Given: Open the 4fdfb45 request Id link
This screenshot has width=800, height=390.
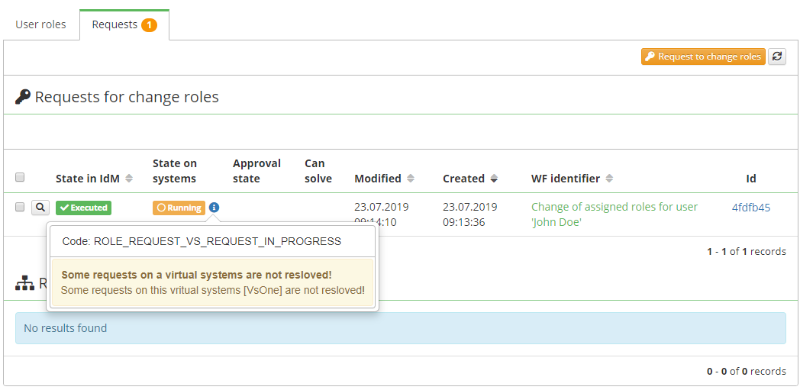Looking at the screenshot, I should (751, 207).
